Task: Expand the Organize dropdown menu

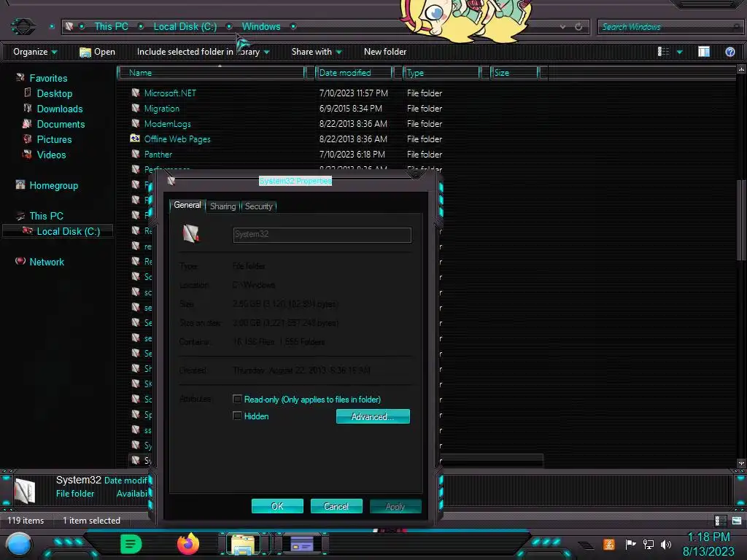Action: (54, 52)
